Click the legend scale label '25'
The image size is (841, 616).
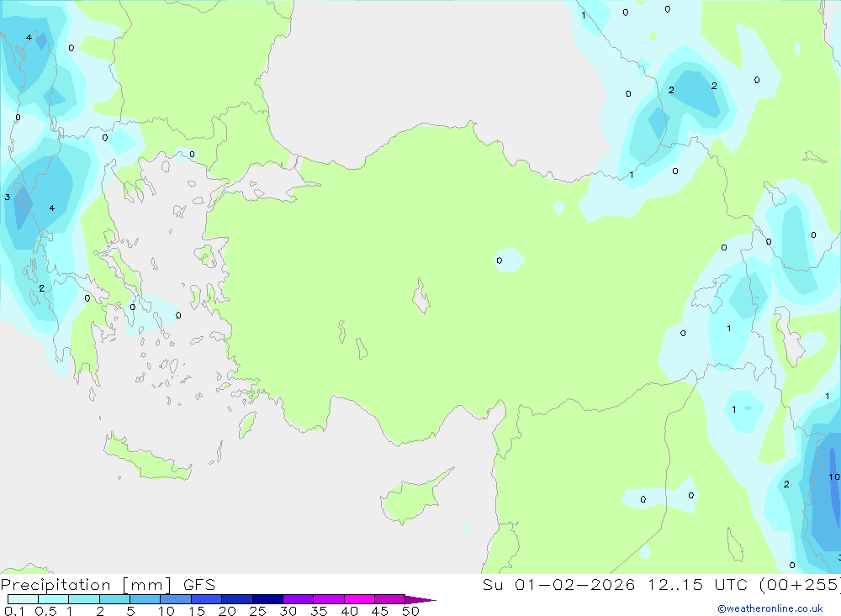click(x=257, y=611)
